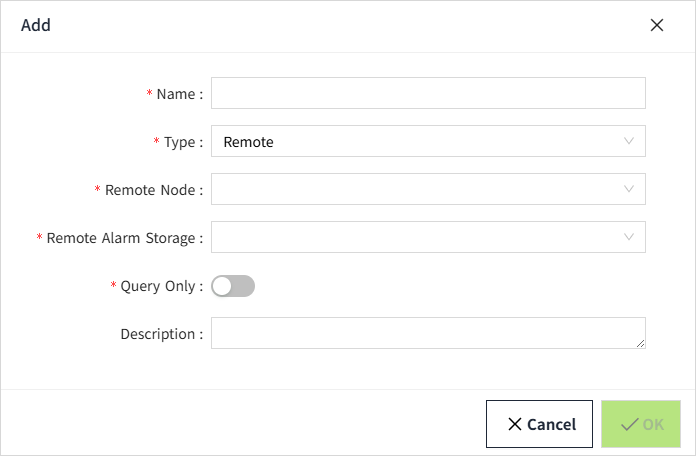This screenshot has height=456, width=696.
Task: Click the Remote Alarm Storage label
Action: (124, 238)
